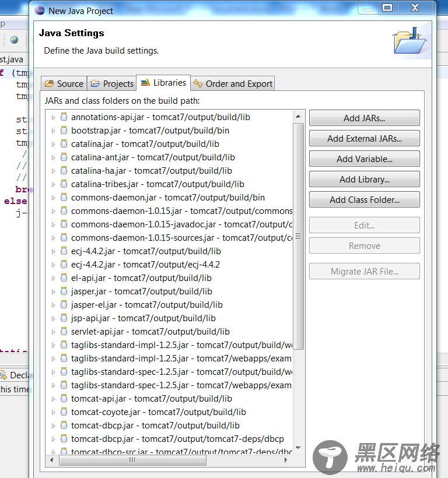Switch to the Source tab
This screenshot has width=448, height=478.
pyautogui.click(x=64, y=83)
